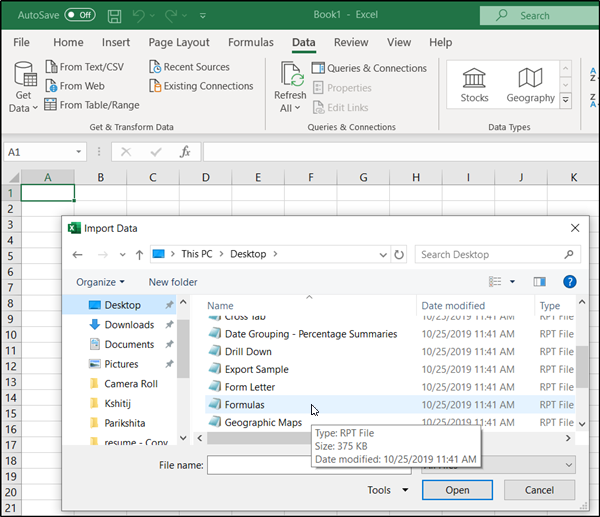Click the help icon in Import Data dialog
The image size is (600, 517).
pyautogui.click(x=570, y=282)
